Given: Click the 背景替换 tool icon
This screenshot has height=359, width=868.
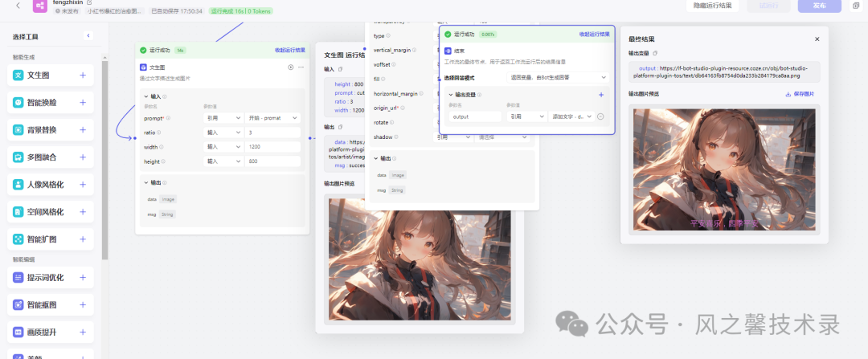Looking at the screenshot, I should 18,130.
